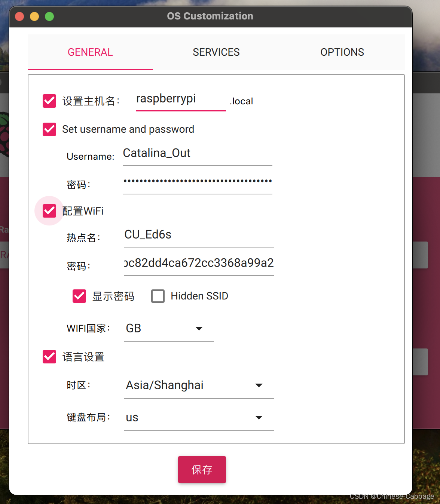Open the 键盘布局 us dropdown

tap(199, 418)
